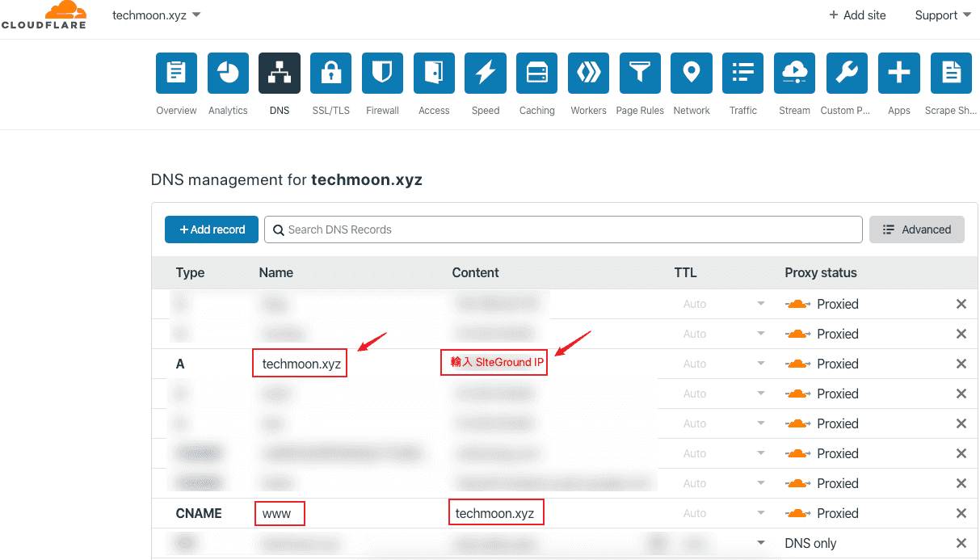
Task: Click the Add record button
Action: [212, 229]
